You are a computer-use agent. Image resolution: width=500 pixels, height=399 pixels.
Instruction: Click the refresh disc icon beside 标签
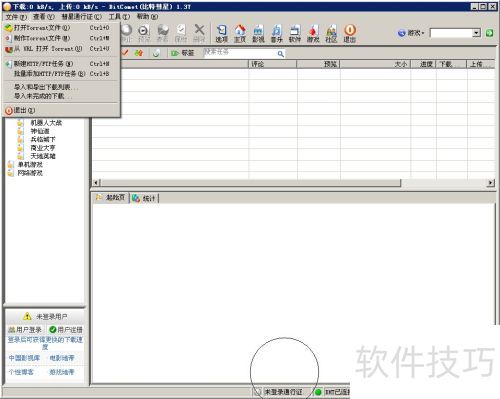coord(156,53)
